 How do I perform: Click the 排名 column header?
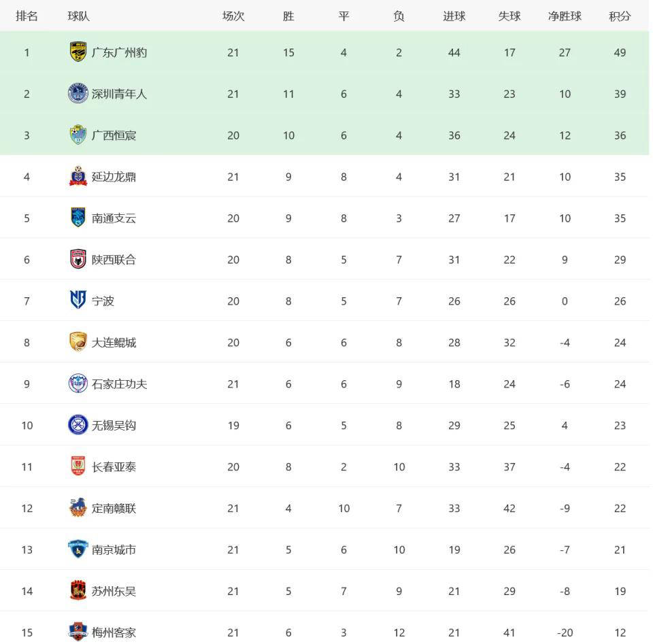coord(27,16)
